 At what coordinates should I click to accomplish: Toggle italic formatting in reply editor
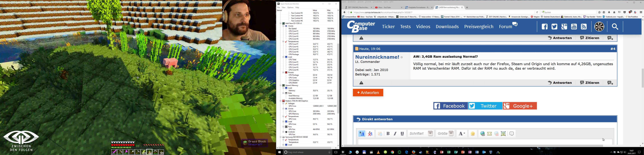point(395,134)
